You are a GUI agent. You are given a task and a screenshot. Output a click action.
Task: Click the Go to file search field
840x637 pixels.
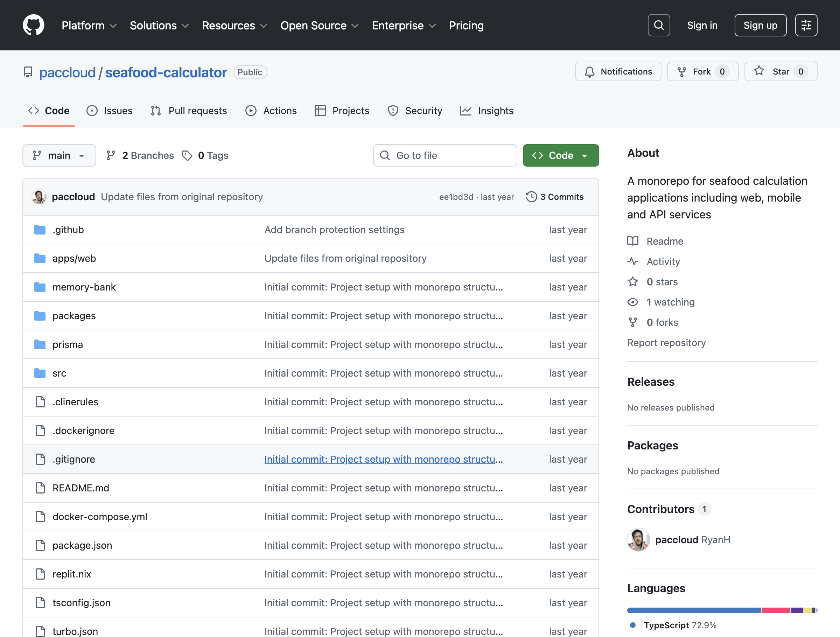coord(445,155)
